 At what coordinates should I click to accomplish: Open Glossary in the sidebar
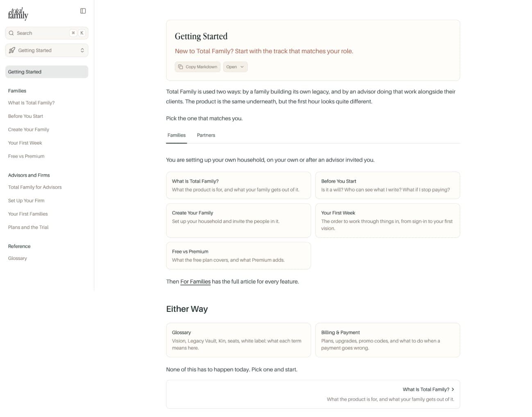(18, 259)
